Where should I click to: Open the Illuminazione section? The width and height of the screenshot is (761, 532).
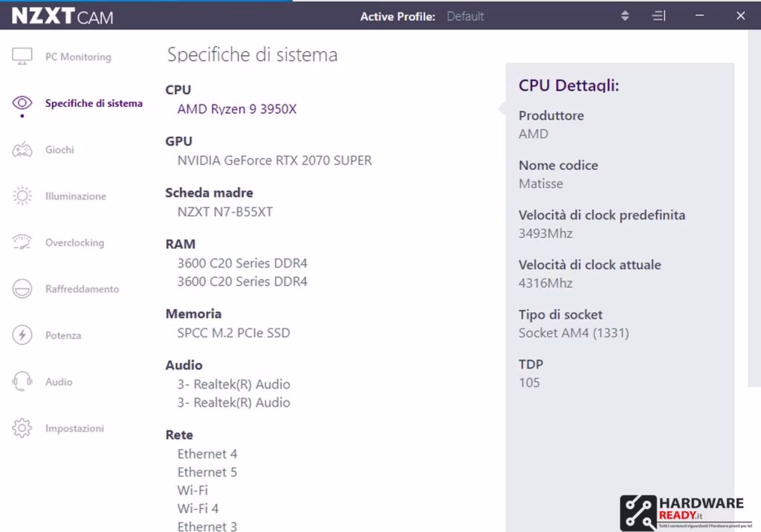point(76,196)
